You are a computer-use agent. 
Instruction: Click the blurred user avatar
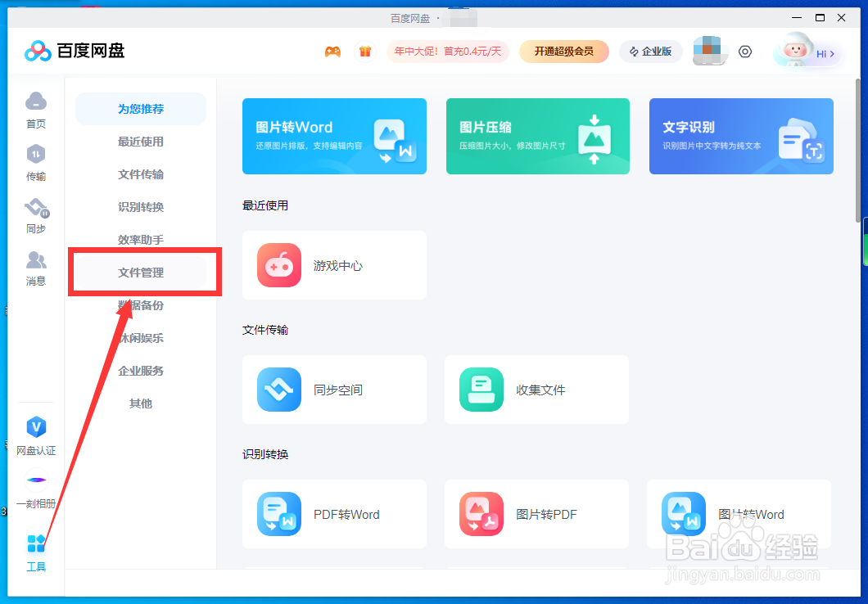coord(708,51)
